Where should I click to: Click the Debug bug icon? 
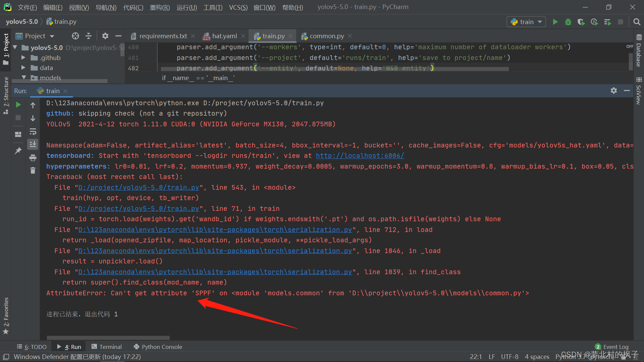tap(568, 22)
